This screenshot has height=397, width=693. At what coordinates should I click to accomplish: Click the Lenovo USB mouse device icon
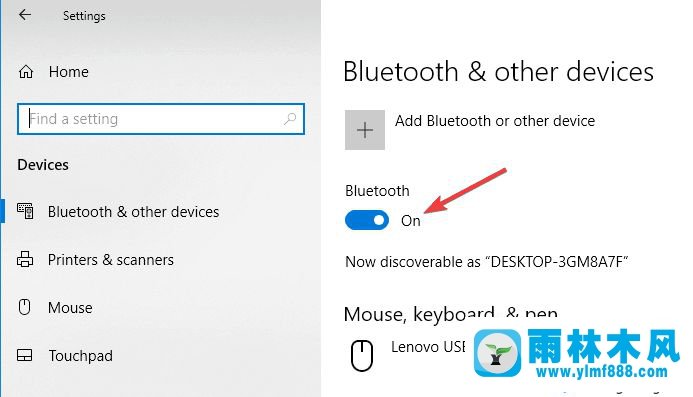pyautogui.click(x=362, y=355)
